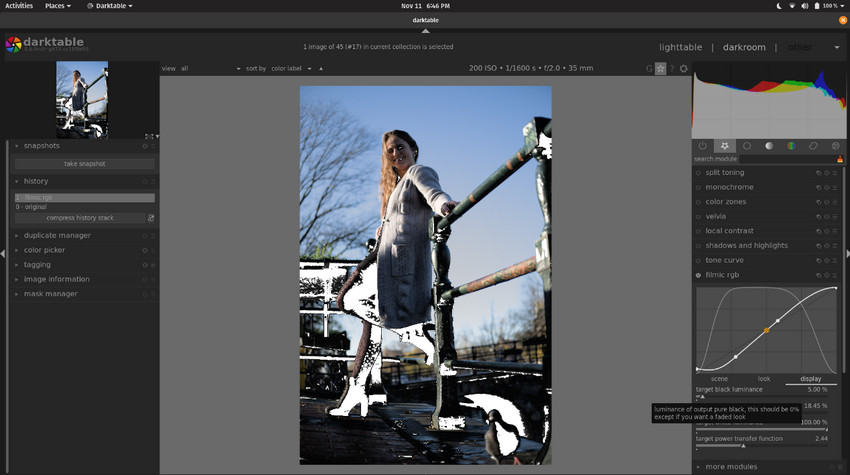Show the active modules group
Screen dimensions: 850x475
click(x=703, y=146)
